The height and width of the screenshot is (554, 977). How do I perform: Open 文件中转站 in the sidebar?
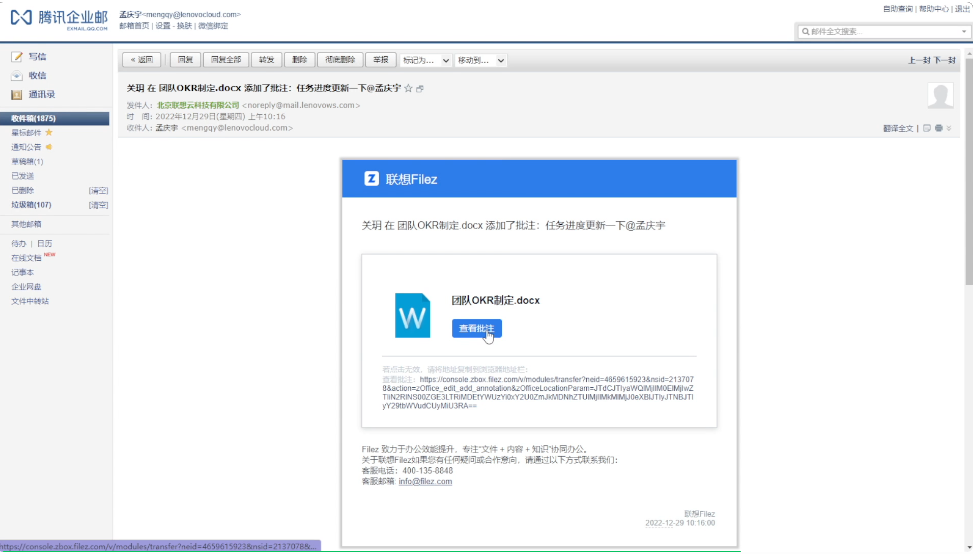tap(30, 302)
